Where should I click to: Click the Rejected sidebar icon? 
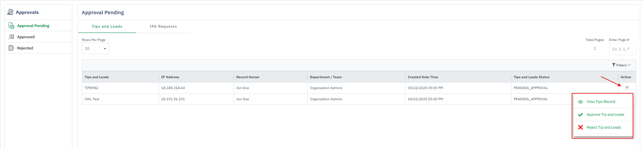pos(11,48)
